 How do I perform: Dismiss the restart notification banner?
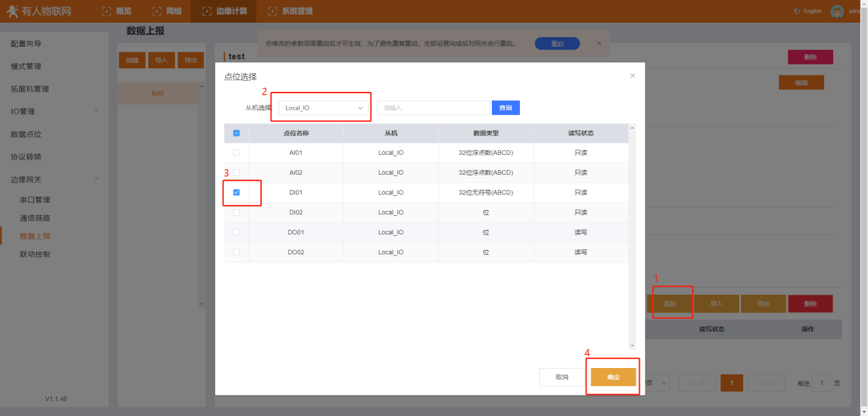pyautogui.click(x=599, y=43)
